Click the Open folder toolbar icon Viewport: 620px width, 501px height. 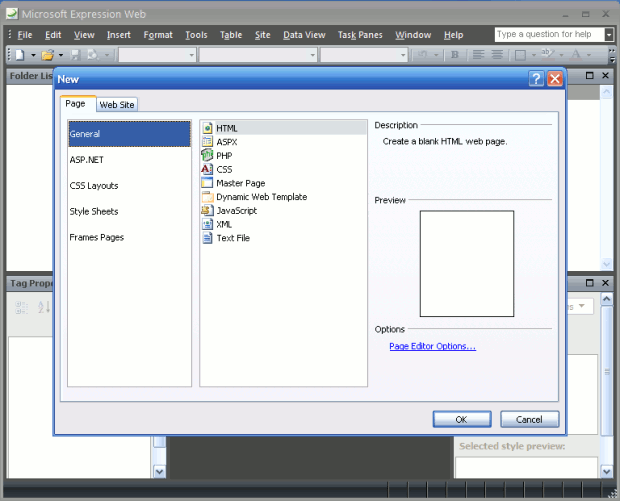click(47, 55)
